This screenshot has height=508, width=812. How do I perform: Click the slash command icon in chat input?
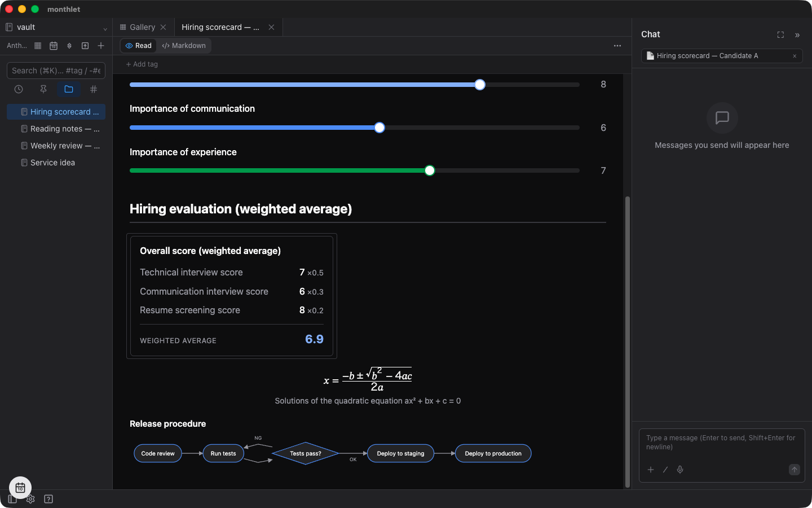pyautogui.click(x=665, y=470)
